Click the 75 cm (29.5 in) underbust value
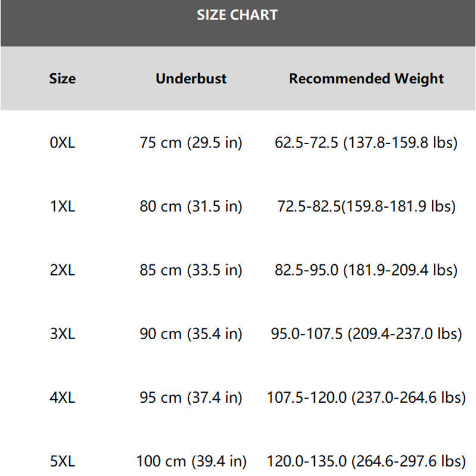The width and height of the screenshot is (476, 476). point(191,143)
